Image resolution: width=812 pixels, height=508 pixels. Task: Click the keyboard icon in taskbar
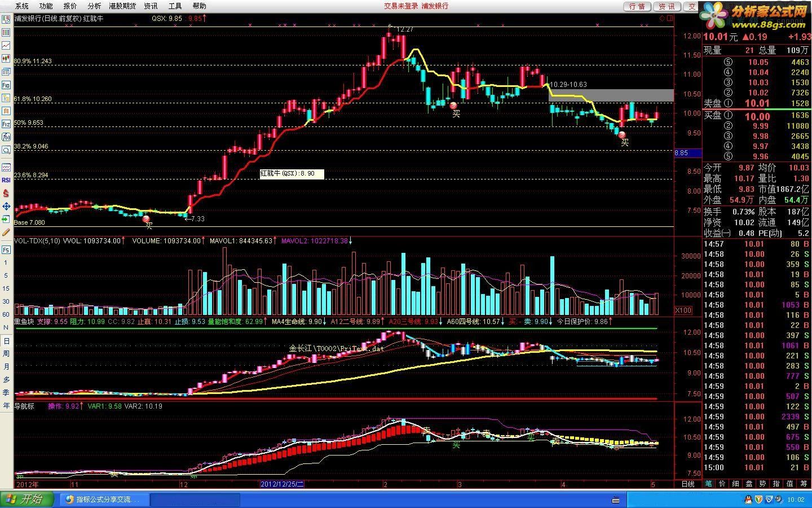click(616, 500)
